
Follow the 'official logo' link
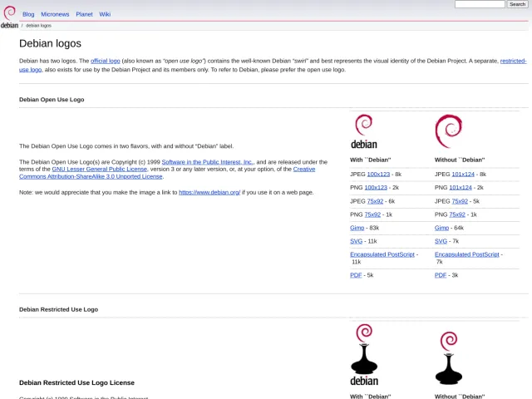pyautogui.click(x=106, y=61)
